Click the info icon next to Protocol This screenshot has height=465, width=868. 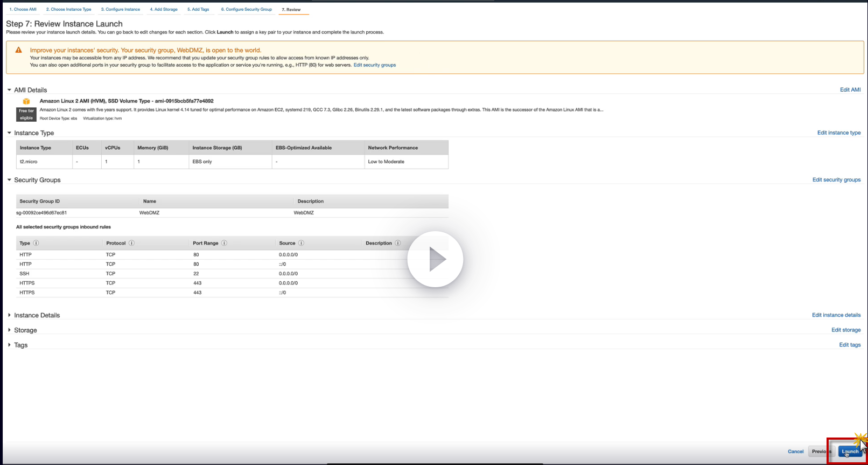(x=131, y=243)
